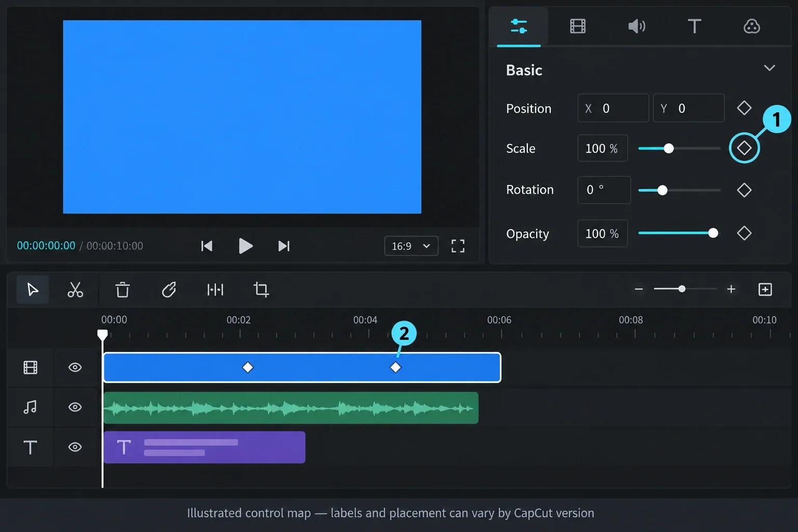The width and height of the screenshot is (798, 532).
Task: Select the scissors split tool
Action: [x=75, y=289]
